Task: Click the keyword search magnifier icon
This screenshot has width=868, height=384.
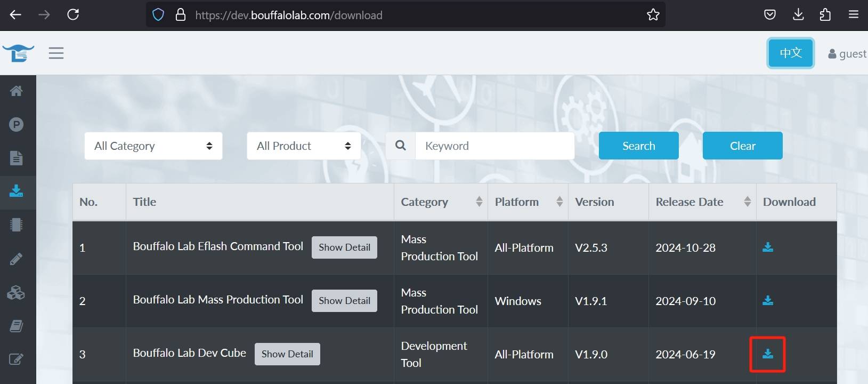Action: click(x=401, y=146)
